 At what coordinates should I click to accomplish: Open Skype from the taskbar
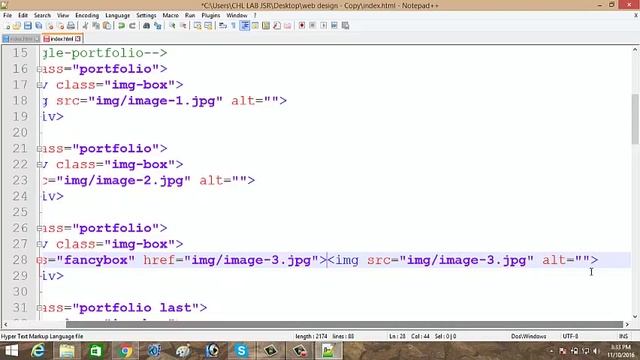241,351
